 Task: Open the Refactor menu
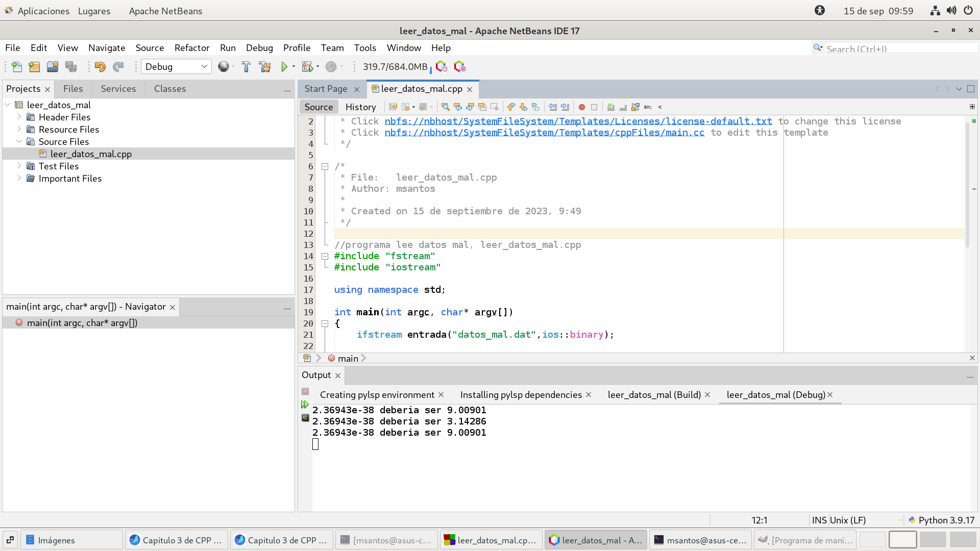point(192,48)
